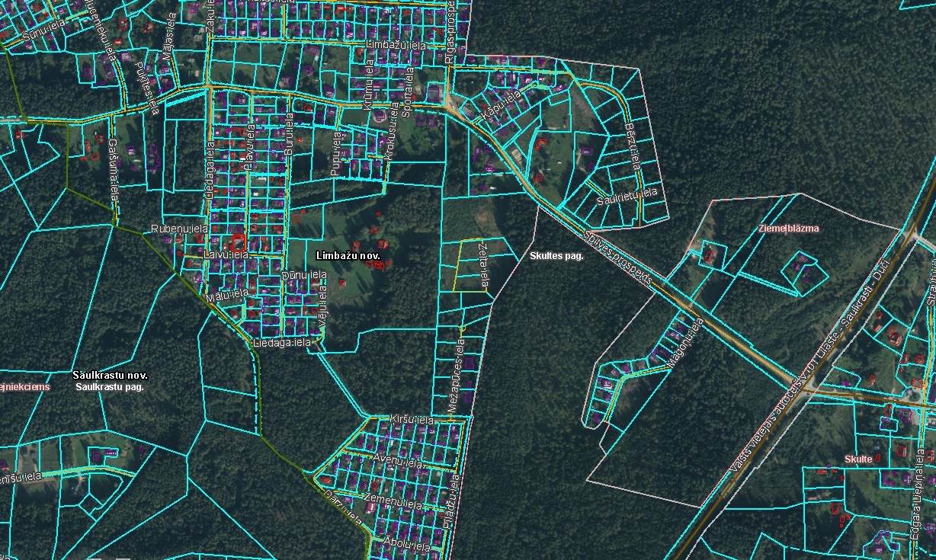This screenshot has height=560, width=936.
Task: Click the Ziemeļblāzma place name label
Action: coord(788,229)
